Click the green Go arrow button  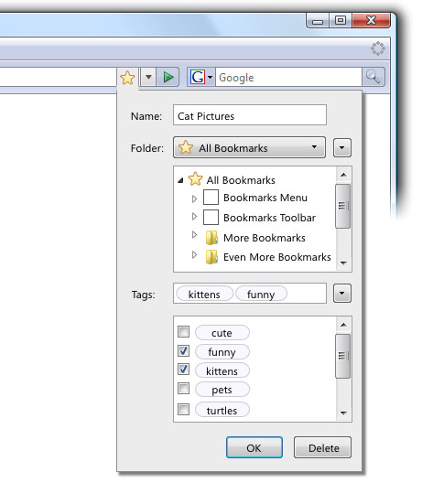pos(168,77)
